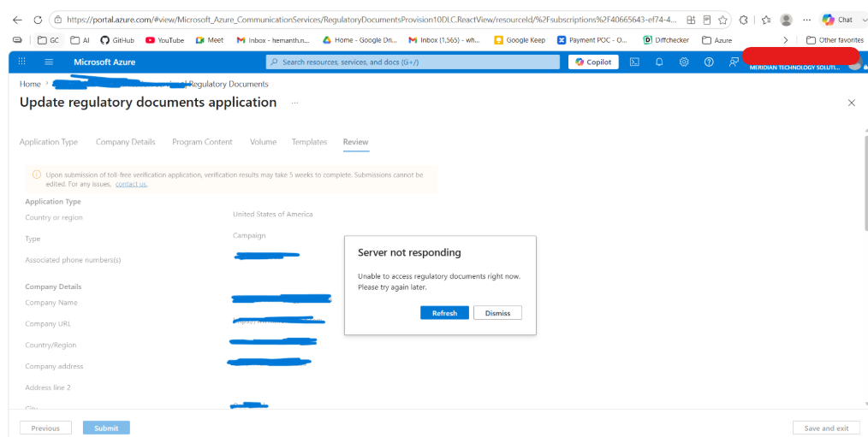Open Other favorites folder

click(835, 40)
